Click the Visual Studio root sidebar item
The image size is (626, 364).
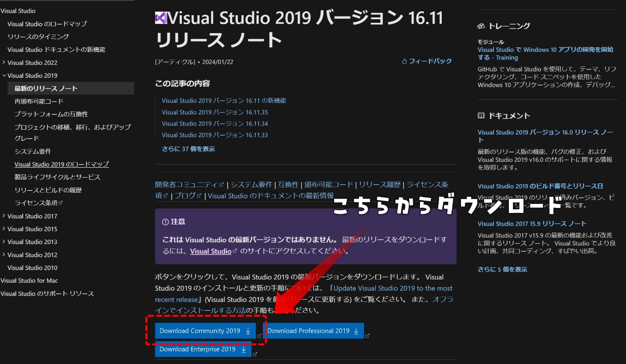(18, 11)
